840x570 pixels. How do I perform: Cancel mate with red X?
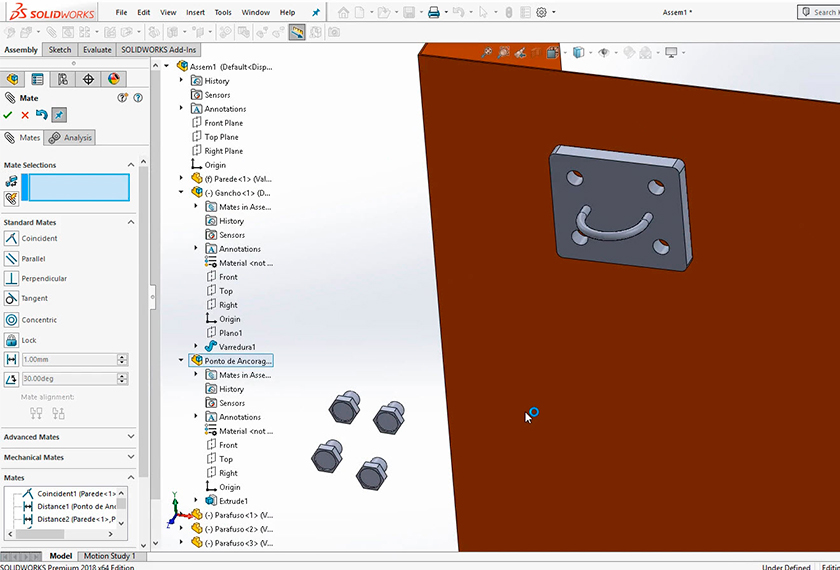pos(24,115)
